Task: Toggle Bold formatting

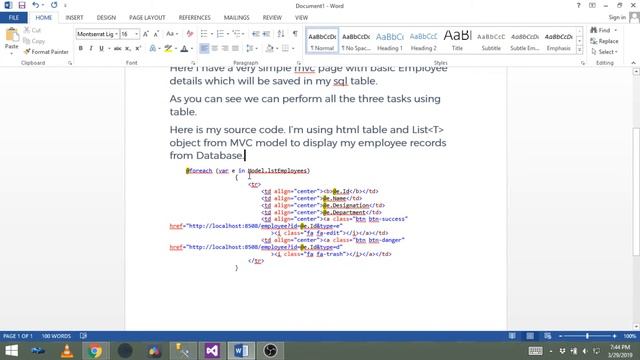Action: point(80,49)
